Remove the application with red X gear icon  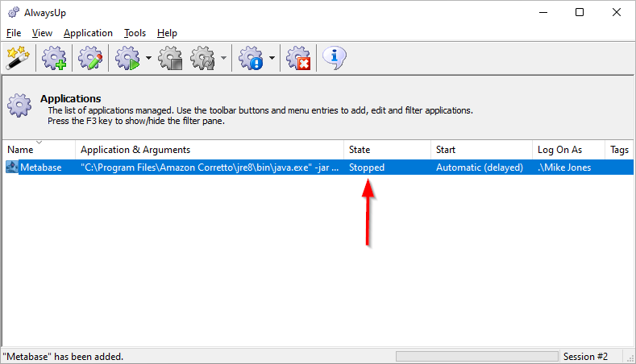[298, 58]
